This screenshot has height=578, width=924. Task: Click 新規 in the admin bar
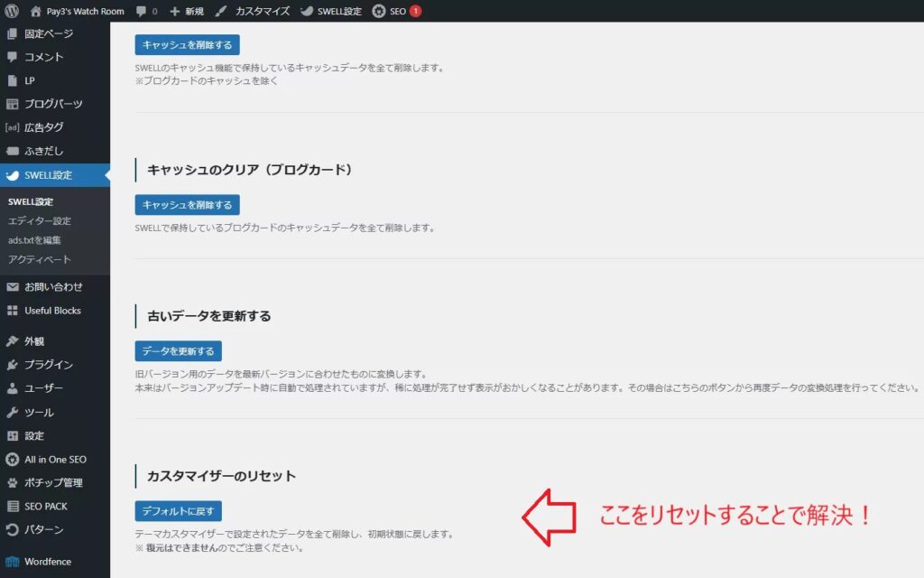click(195, 11)
